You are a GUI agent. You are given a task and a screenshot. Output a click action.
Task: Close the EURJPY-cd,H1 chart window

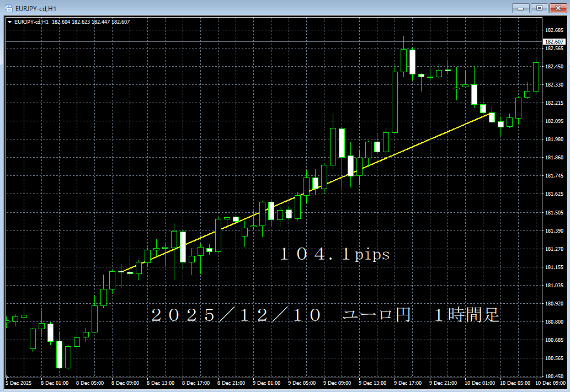[557, 8]
